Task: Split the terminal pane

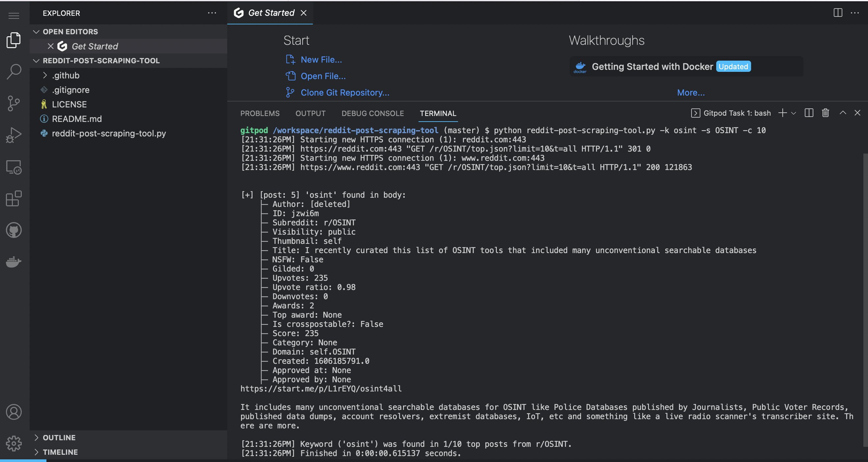Action: click(x=809, y=113)
